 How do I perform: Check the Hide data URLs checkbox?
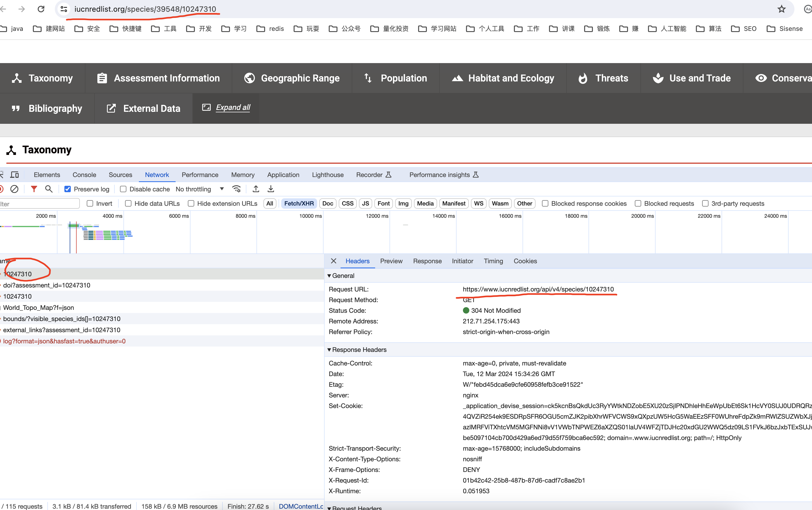pos(128,203)
